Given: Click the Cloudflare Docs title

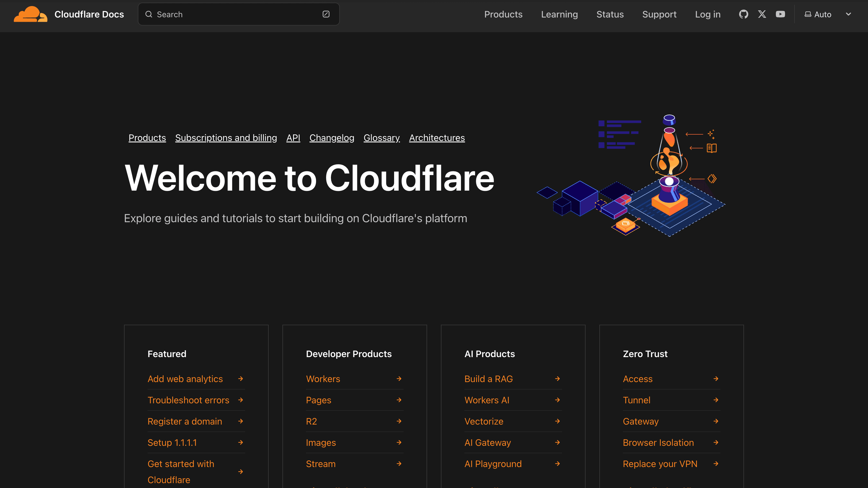Looking at the screenshot, I should [89, 14].
